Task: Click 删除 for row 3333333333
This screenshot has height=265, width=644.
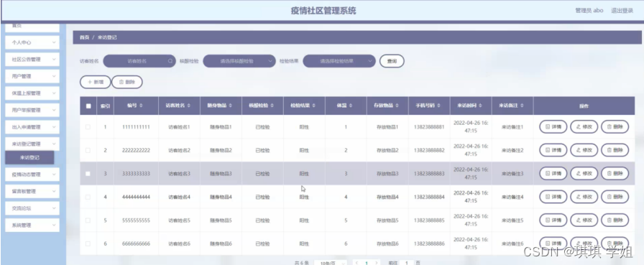Action: (x=615, y=174)
